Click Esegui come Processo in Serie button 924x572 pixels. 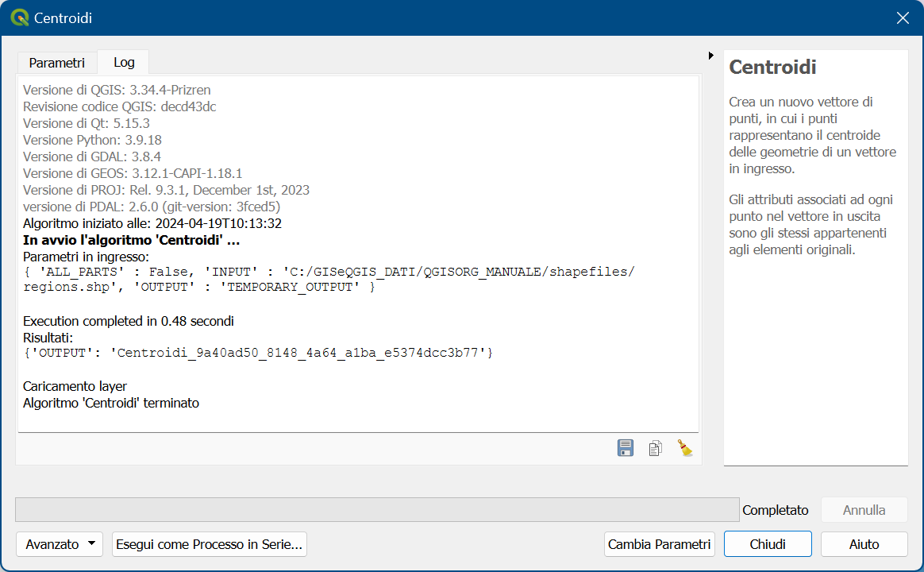click(210, 544)
